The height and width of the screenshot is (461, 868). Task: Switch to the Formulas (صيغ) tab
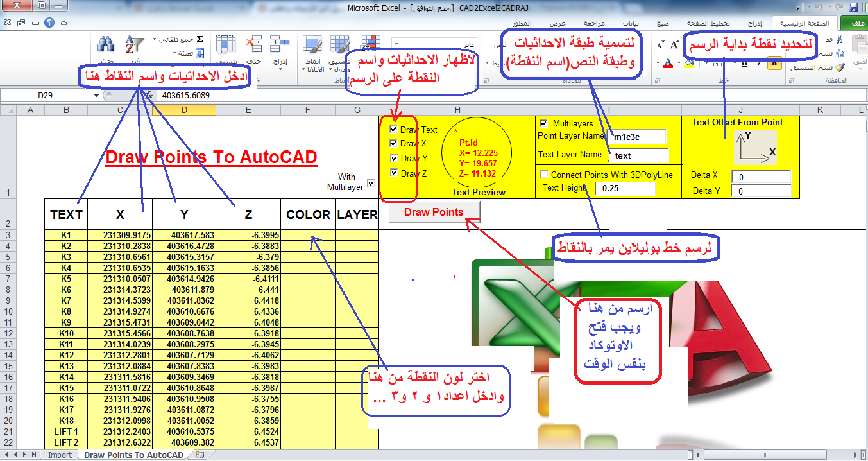pos(663,24)
